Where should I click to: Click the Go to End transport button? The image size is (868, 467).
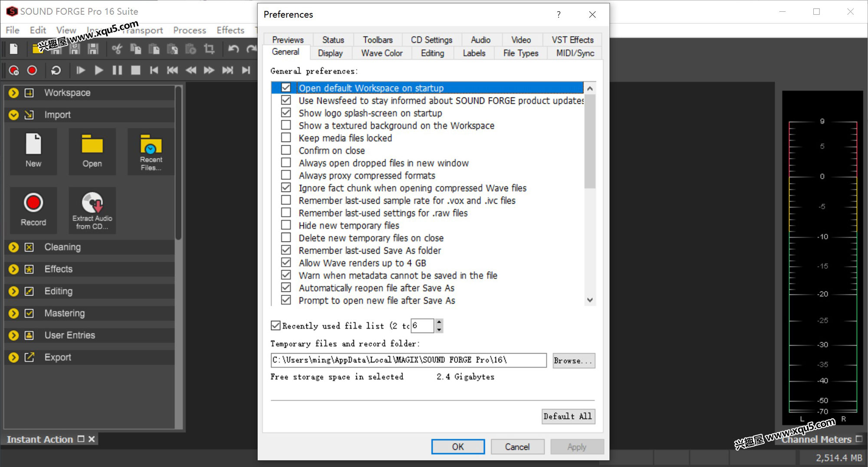click(246, 70)
